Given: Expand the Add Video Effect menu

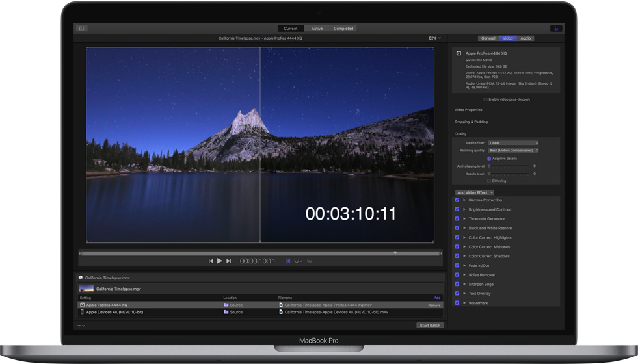Looking at the screenshot, I should coord(474,192).
